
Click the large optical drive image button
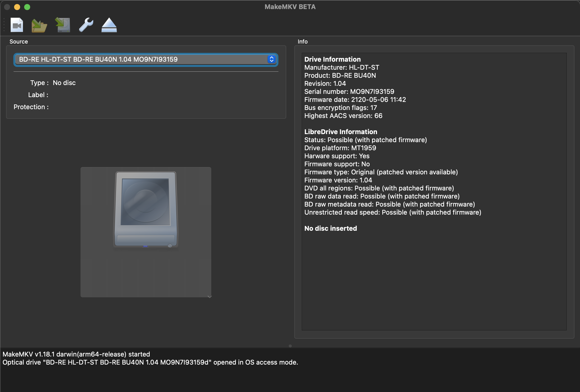pyautogui.click(x=146, y=232)
